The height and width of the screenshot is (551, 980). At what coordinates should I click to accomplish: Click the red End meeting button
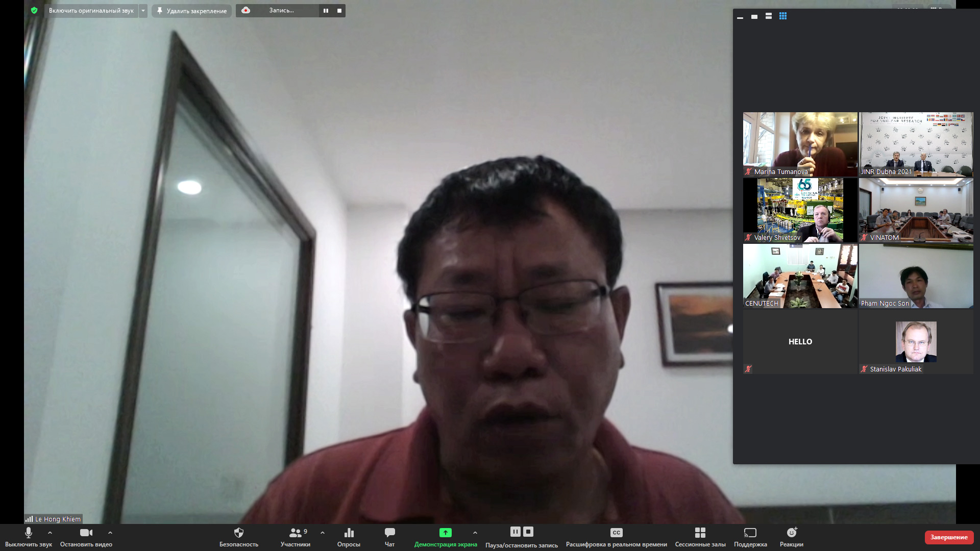(948, 537)
